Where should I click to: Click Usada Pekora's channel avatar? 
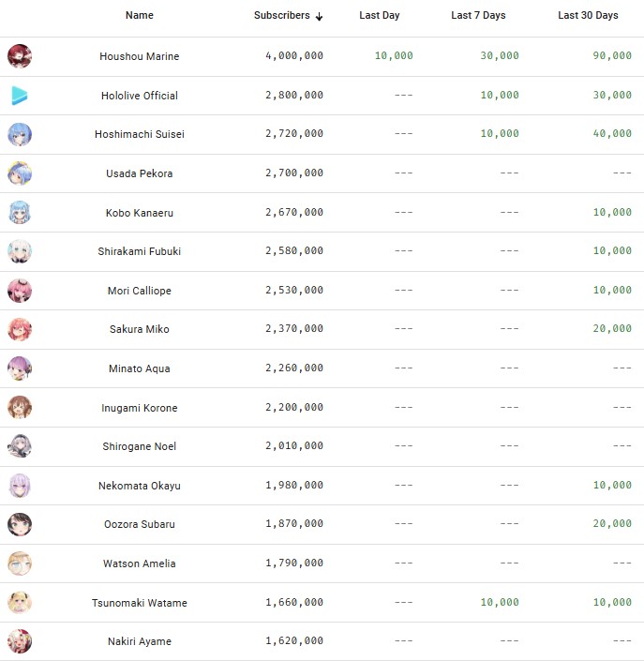click(20, 173)
